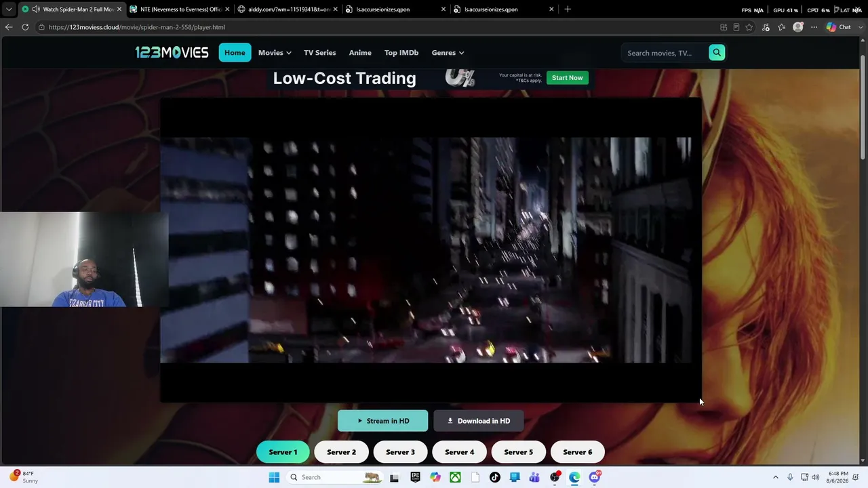Viewport: 868px width, 488px height.
Task: Open the favorites list icon
Action: tap(782, 27)
